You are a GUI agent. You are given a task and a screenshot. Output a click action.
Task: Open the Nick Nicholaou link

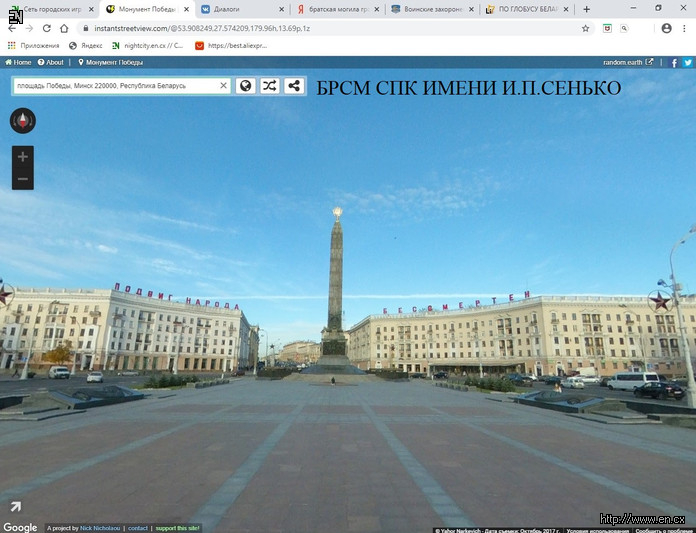coord(99,528)
